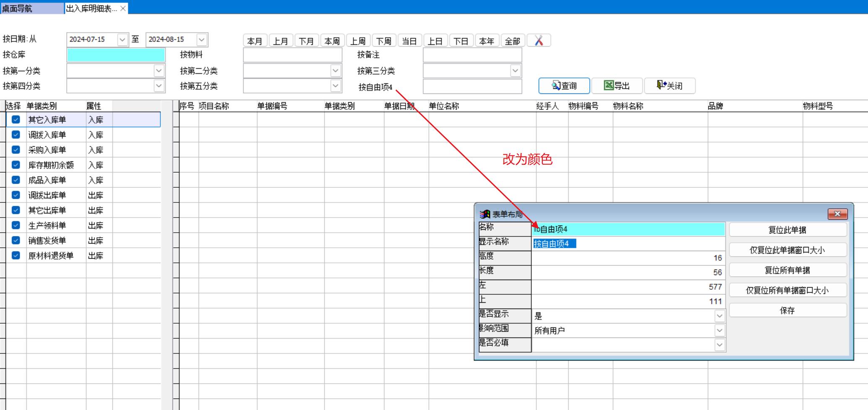The image size is (868, 410).
Task: Toggle the 销售发货单 checkbox
Action: pyautogui.click(x=16, y=240)
